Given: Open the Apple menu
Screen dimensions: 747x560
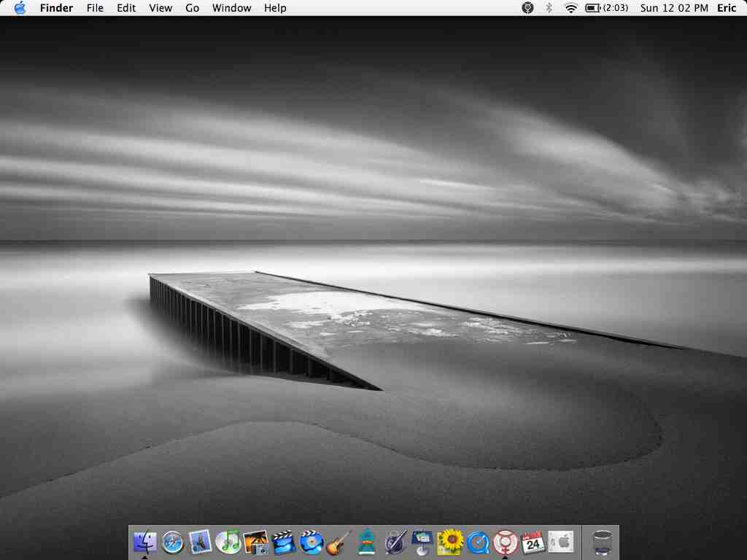Looking at the screenshot, I should pos(20,7).
